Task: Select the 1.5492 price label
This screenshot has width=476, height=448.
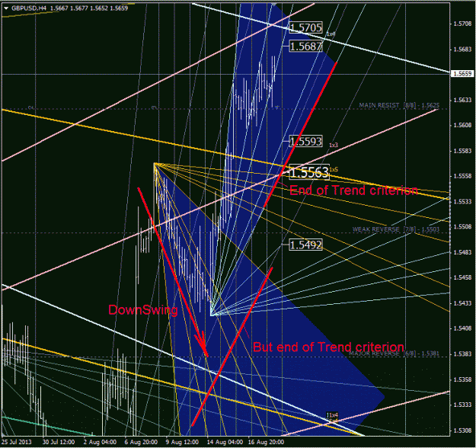Action: coord(305,245)
